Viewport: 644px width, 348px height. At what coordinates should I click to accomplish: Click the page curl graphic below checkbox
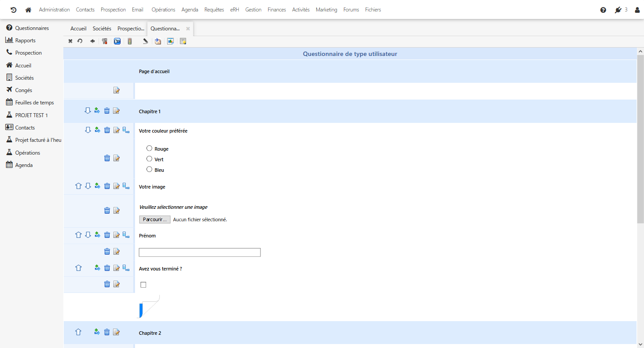149,307
